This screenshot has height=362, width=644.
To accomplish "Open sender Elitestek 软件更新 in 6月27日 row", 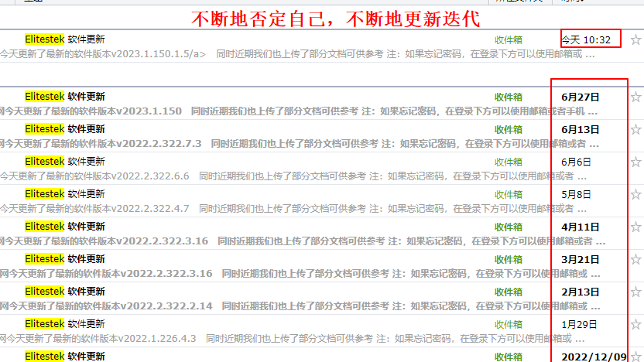I will pos(64,97).
